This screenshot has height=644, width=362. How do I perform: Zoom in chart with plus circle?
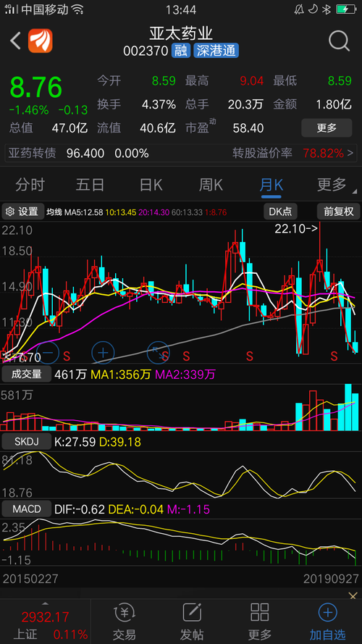point(103,352)
